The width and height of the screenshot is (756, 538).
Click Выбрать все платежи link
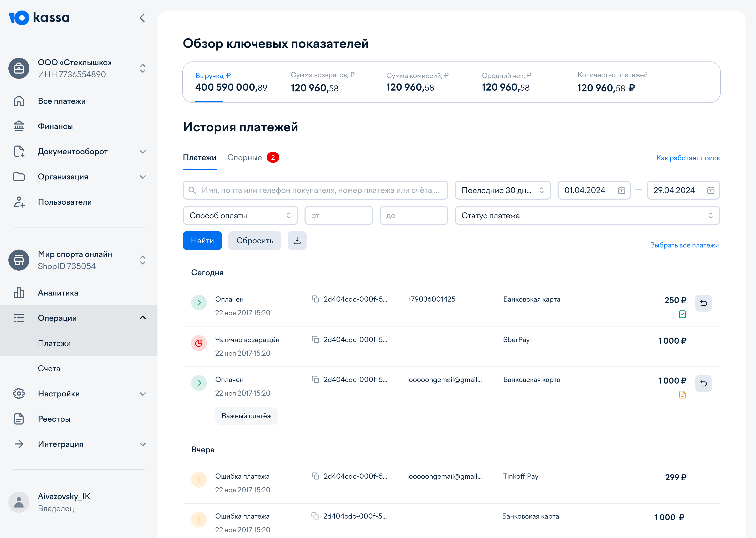(x=684, y=245)
